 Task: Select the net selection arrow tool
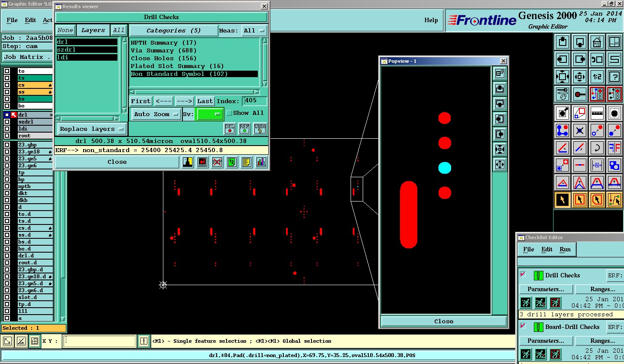614,200
